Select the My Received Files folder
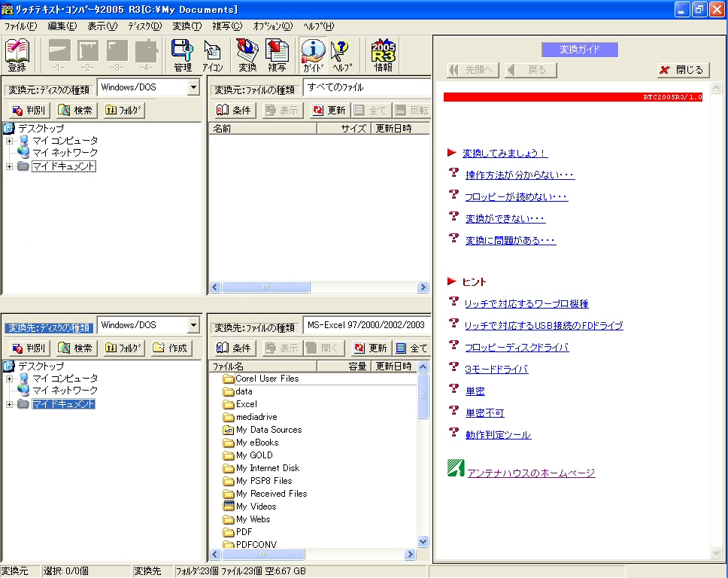 (x=265, y=494)
